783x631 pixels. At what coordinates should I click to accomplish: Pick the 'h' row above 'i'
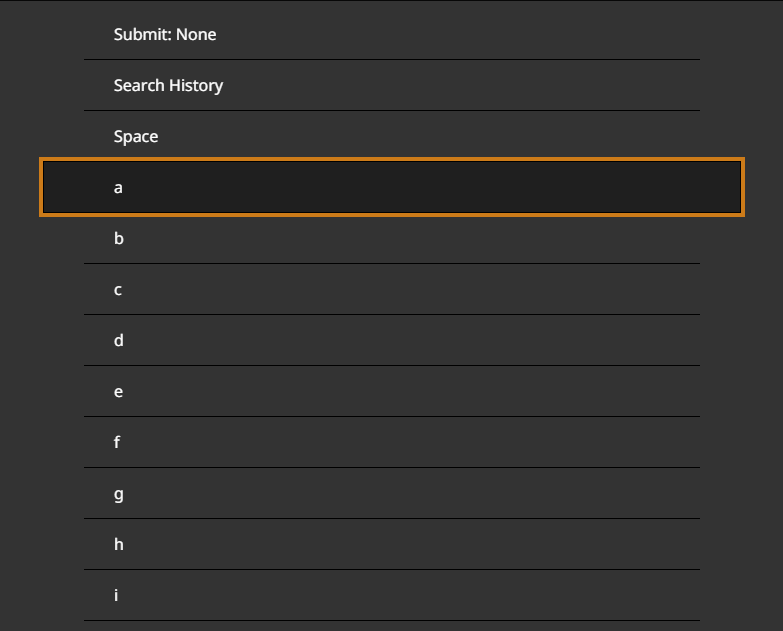[390, 545]
